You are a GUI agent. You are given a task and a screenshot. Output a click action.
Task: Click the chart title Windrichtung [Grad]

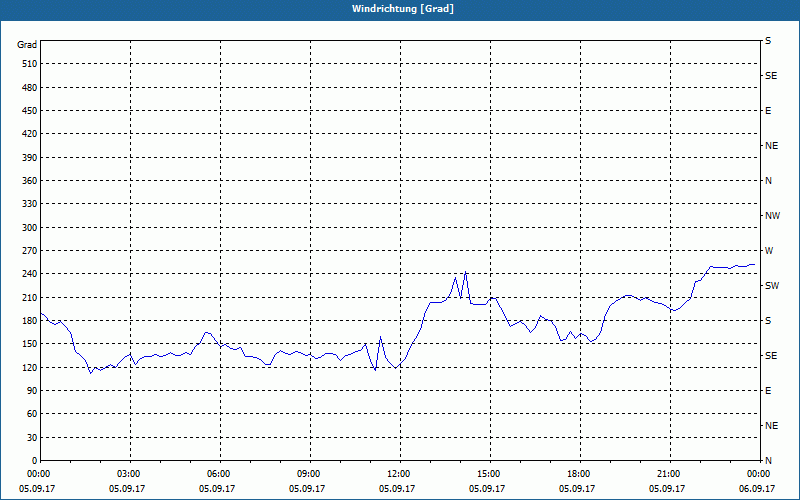pyautogui.click(x=403, y=9)
